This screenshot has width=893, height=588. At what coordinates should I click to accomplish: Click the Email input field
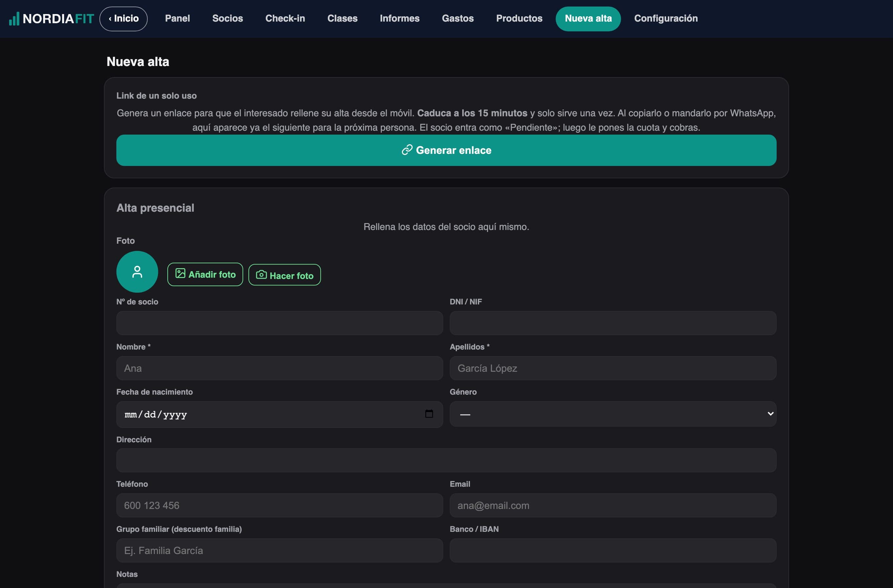pos(613,505)
